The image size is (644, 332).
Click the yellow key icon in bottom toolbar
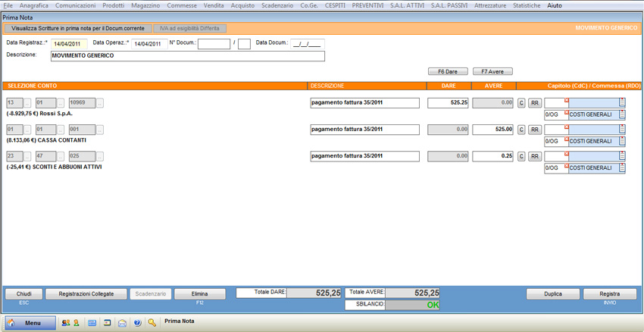tap(152, 323)
